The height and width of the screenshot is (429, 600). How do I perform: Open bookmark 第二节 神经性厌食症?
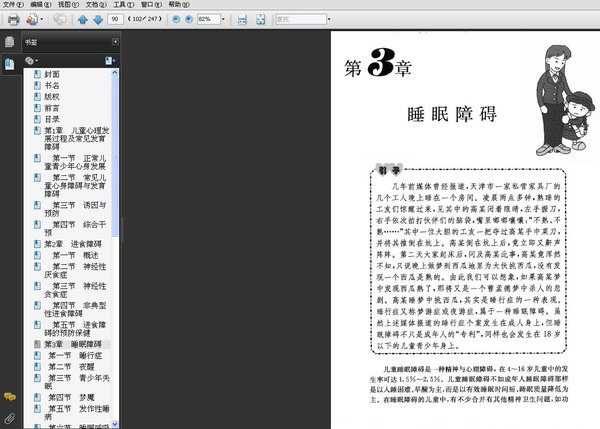point(75,271)
